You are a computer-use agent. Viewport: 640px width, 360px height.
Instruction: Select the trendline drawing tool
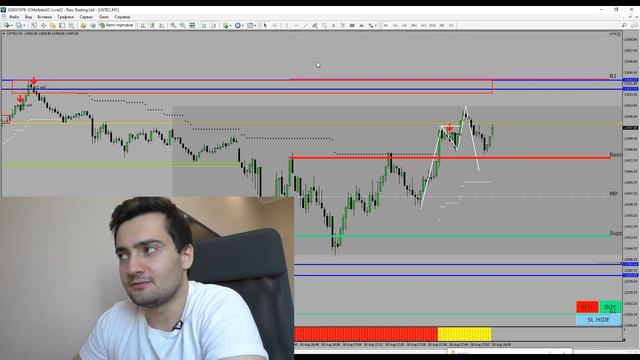tap(305, 25)
